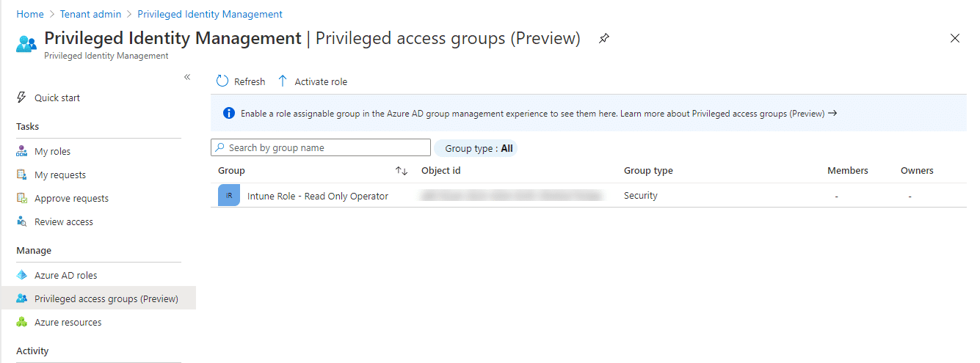
Task: Focus the Search by group name field
Action: [x=321, y=147]
